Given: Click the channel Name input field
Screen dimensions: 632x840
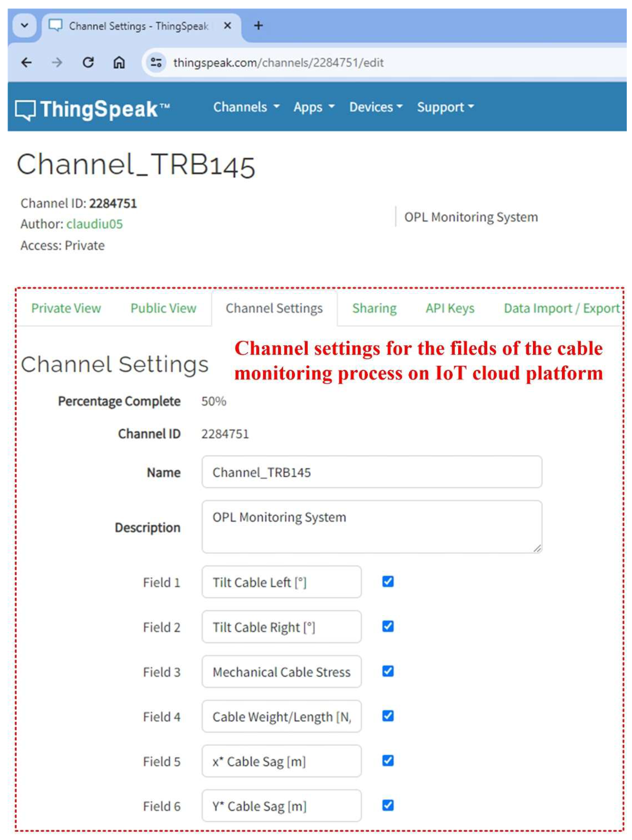Looking at the screenshot, I should (x=372, y=472).
